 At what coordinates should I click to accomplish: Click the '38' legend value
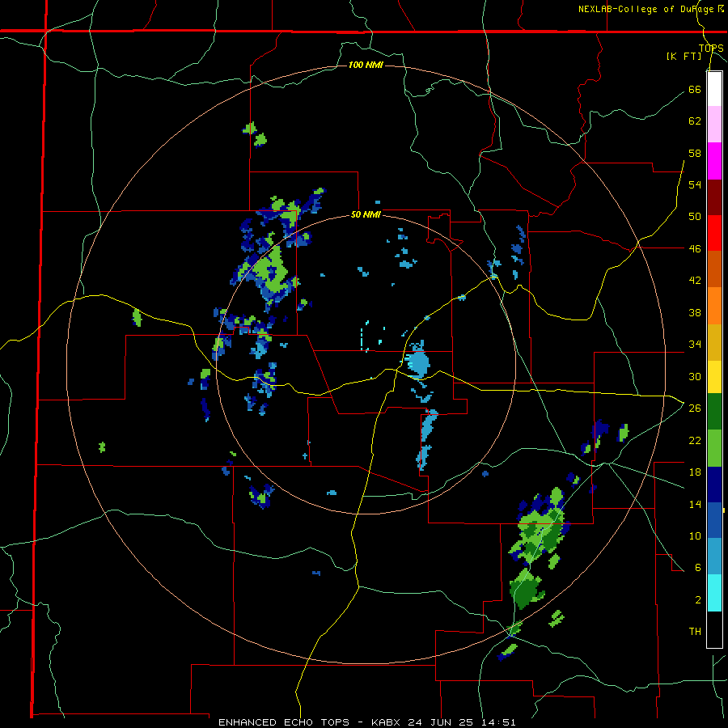(x=695, y=312)
